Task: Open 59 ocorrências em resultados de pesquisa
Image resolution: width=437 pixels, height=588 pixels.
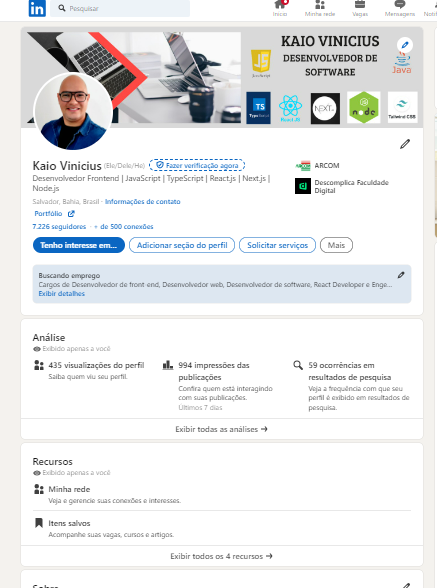Action: pos(350,371)
